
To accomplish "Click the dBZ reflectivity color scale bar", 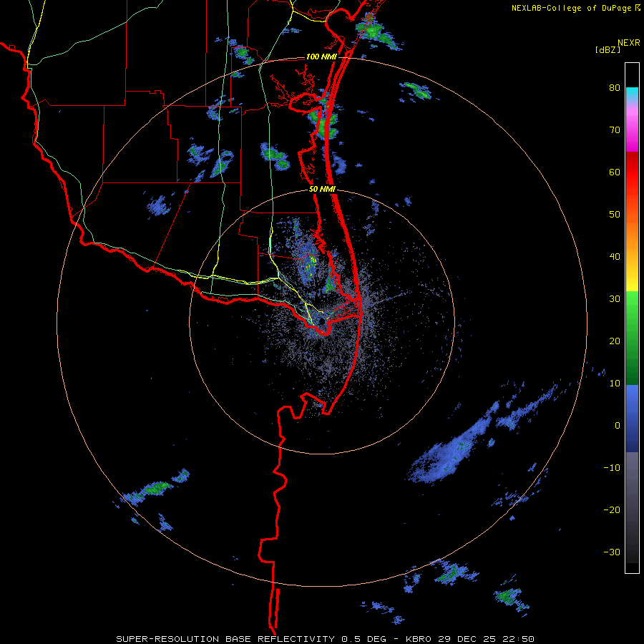I will coord(632,318).
